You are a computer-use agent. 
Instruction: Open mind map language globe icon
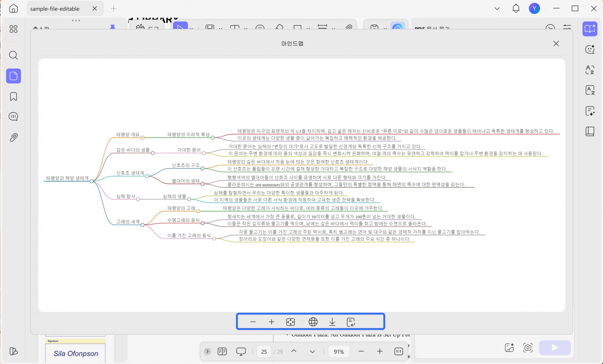(x=313, y=322)
